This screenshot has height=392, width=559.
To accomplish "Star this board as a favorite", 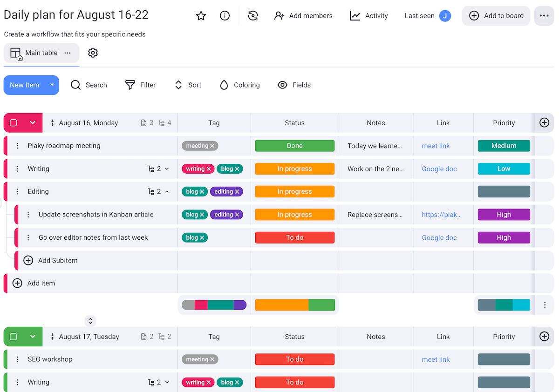I will click(201, 15).
